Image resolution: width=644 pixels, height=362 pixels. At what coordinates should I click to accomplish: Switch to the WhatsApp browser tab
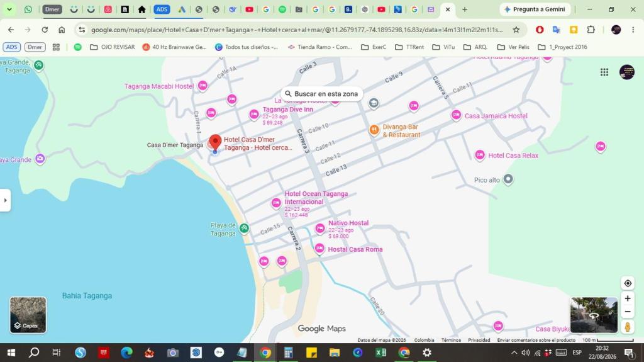click(28, 9)
